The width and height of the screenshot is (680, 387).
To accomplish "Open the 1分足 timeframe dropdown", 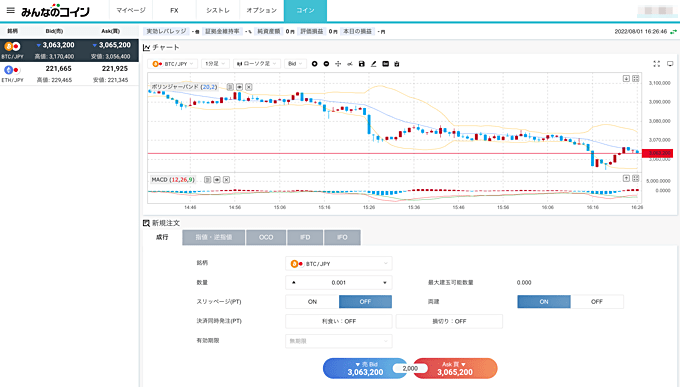I will click(215, 64).
